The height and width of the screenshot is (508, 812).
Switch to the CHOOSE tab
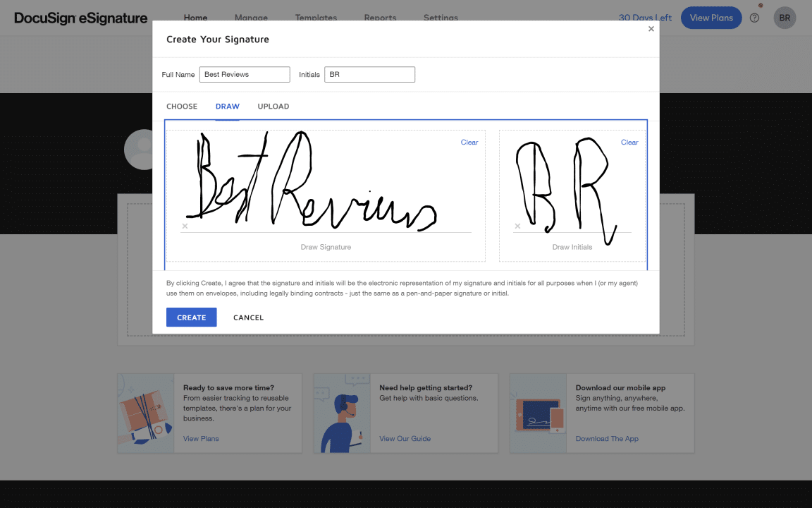pyautogui.click(x=181, y=106)
